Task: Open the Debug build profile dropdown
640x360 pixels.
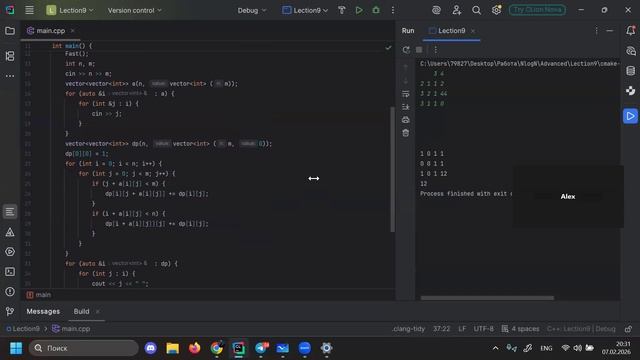Action: pos(252,10)
